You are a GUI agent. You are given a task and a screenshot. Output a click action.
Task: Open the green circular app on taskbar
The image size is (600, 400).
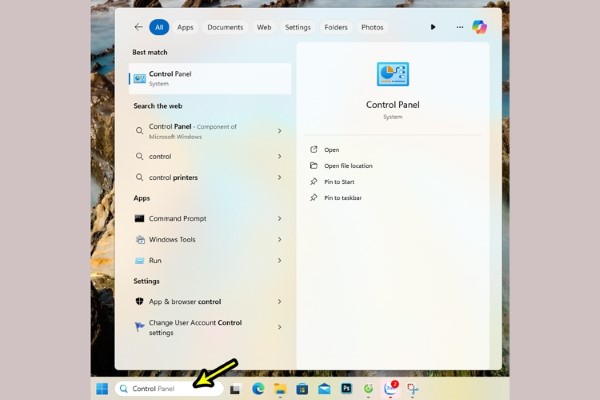point(368,389)
